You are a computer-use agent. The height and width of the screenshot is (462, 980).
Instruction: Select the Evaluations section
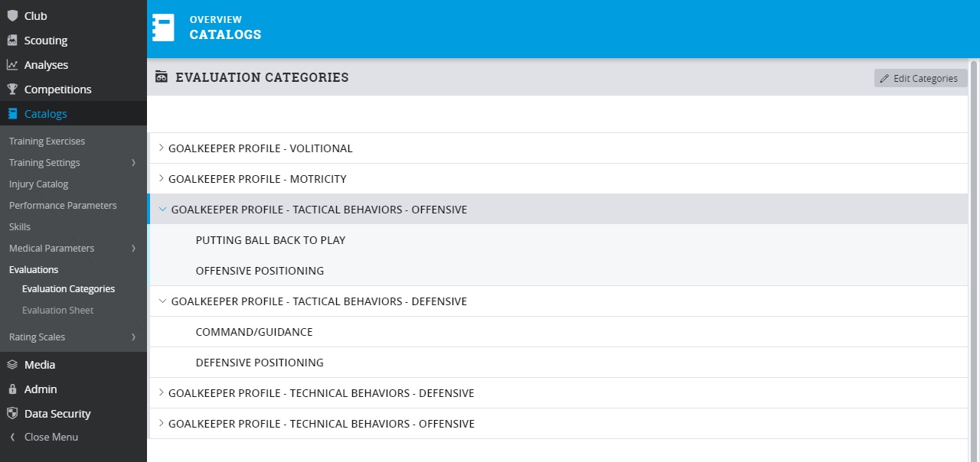pyautogui.click(x=34, y=270)
